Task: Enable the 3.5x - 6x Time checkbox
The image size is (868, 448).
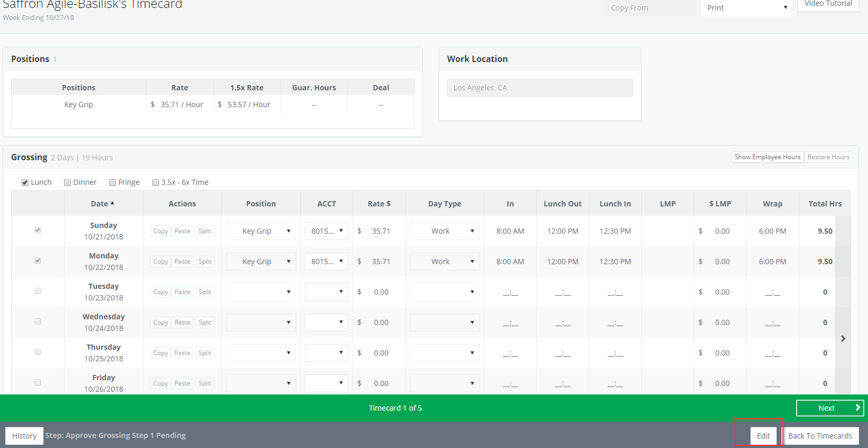Action: click(155, 182)
